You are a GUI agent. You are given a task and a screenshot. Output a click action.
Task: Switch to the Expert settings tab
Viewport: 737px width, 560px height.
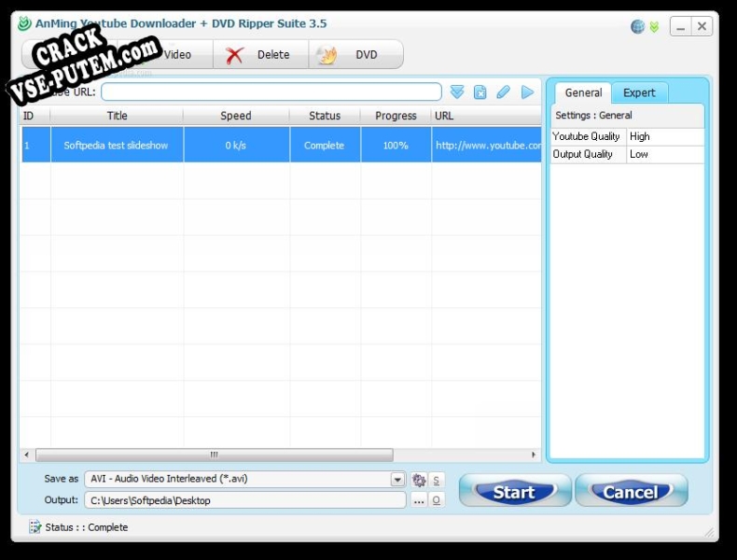[x=639, y=92]
